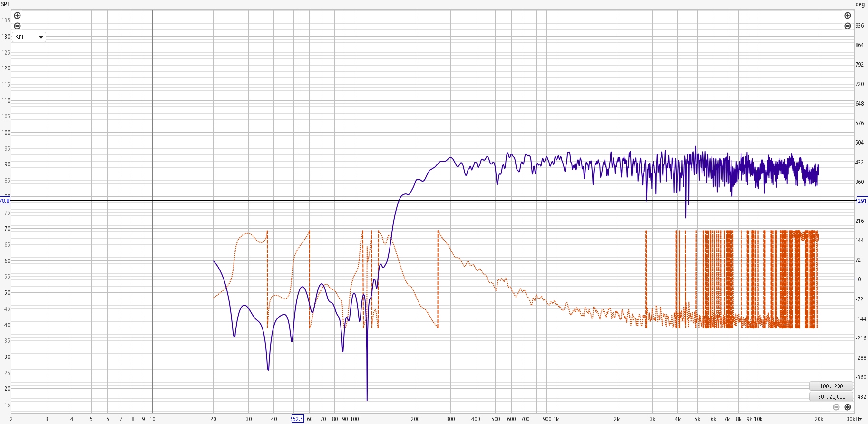Zoom in frequency axis at bottom right
Screen dimensions: 868x424
pos(848,407)
